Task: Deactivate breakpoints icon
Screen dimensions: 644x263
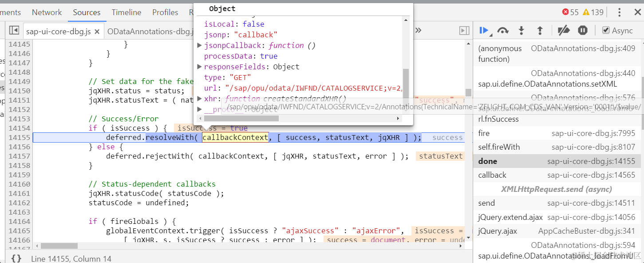Action: [564, 31]
